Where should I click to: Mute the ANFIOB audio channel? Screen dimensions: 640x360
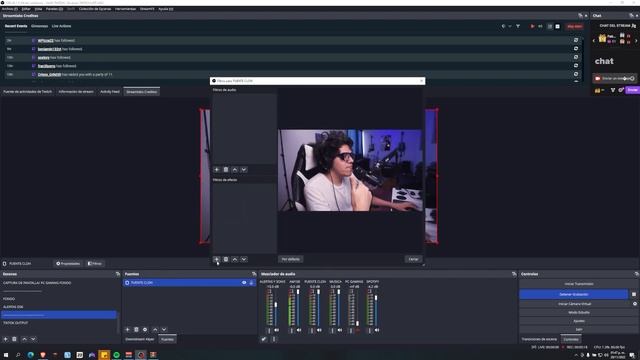[x=299, y=330]
